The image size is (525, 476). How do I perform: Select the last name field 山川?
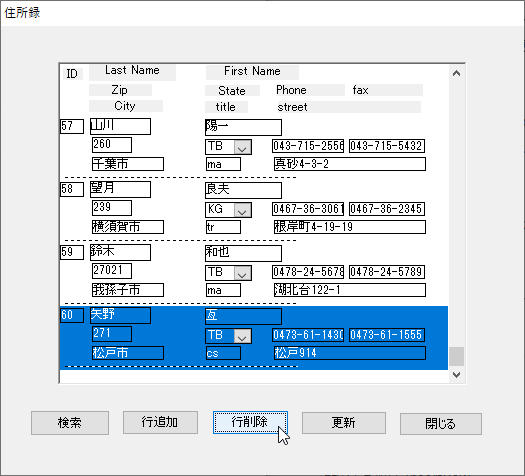[x=120, y=126]
